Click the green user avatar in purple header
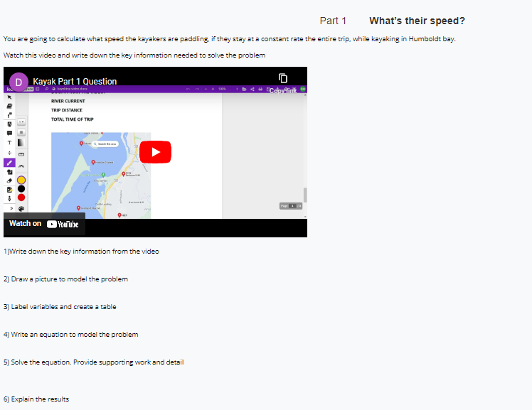Screen dimensions: 532x410 point(303,89)
